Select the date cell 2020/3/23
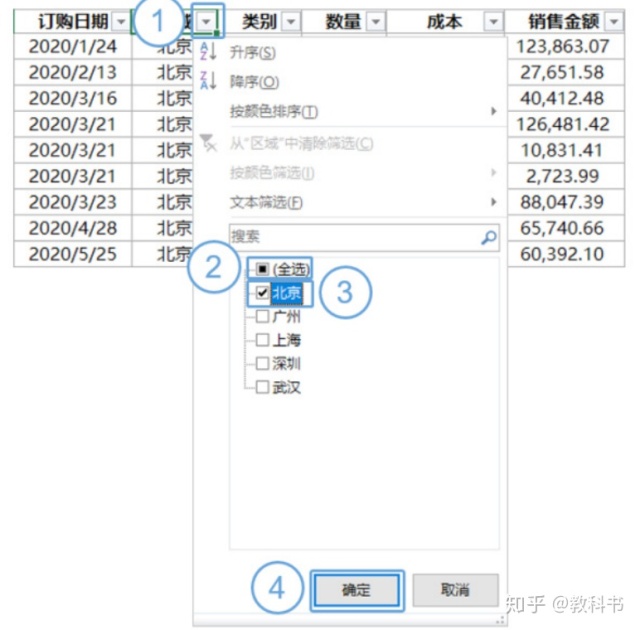The image size is (640, 630). 73,202
